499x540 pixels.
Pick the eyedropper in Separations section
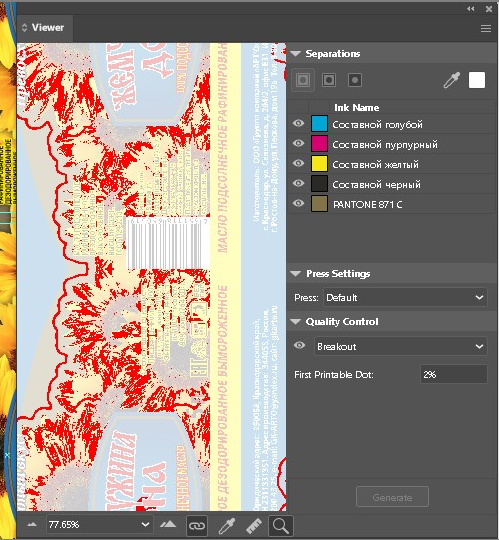451,80
